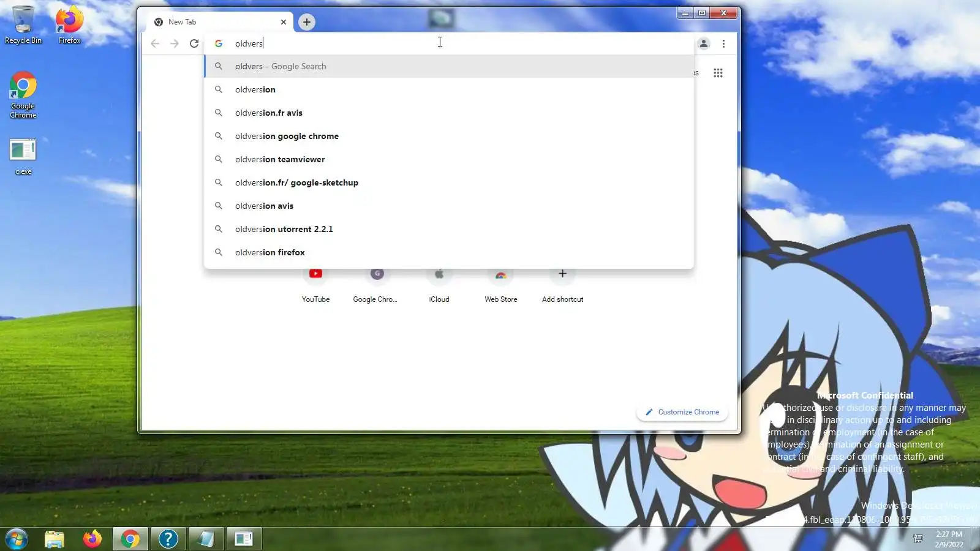Open the Web Store shortcut

coord(501,285)
